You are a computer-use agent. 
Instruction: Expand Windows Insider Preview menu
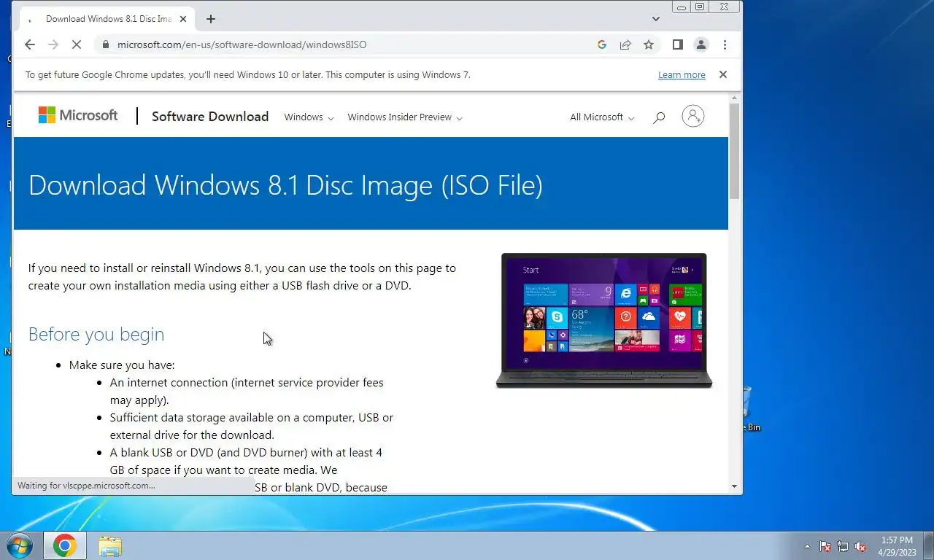click(x=405, y=117)
